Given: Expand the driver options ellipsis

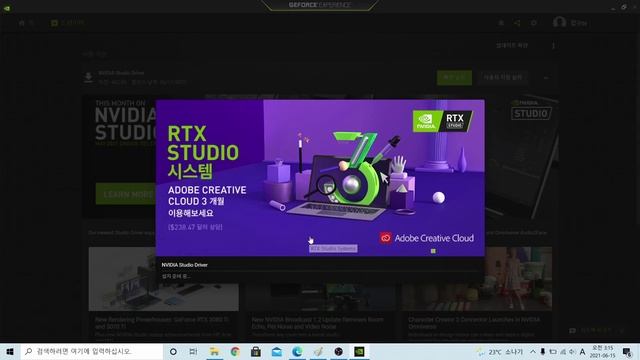Looking at the screenshot, I should pos(546,78).
